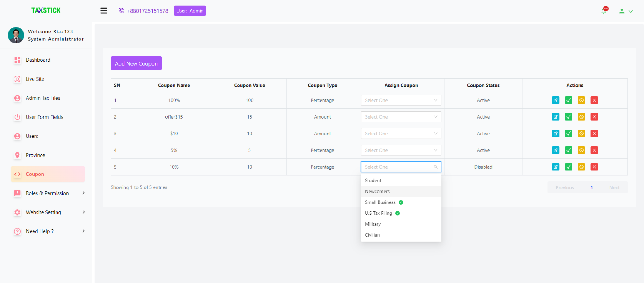Click the red delete icon for offer$15
The height and width of the screenshot is (283, 644).
coord(594,117)
